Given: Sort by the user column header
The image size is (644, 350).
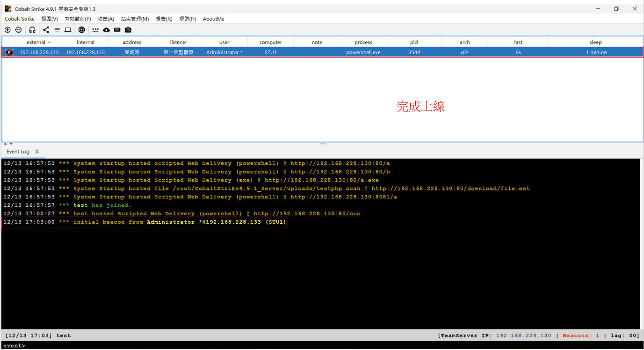Looking at the screenshot, I should (224, 42).
